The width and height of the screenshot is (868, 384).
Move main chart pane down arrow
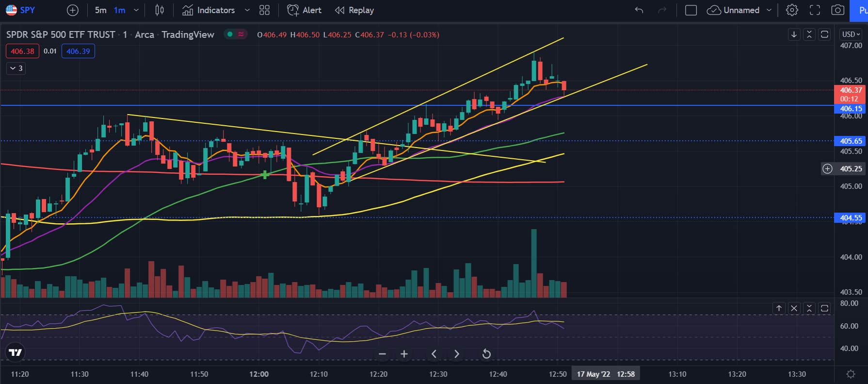click(794, 34)
